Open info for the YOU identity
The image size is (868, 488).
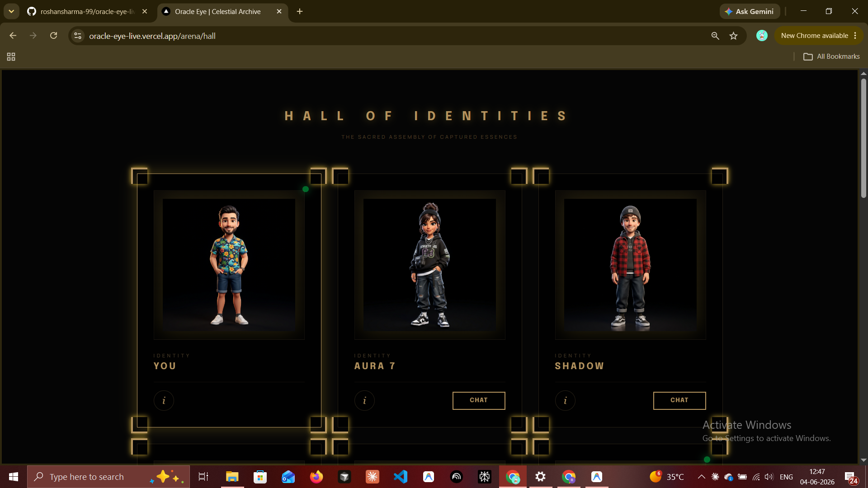point(164,400)
